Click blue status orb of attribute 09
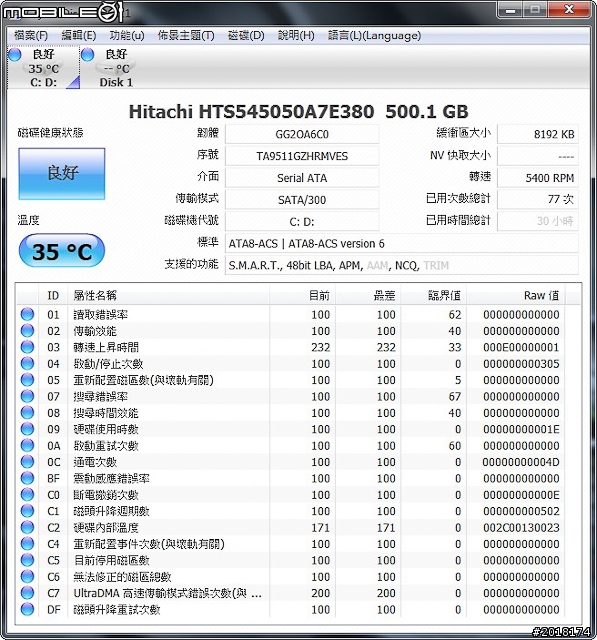 pyautogui.click(x=27, y=429)
